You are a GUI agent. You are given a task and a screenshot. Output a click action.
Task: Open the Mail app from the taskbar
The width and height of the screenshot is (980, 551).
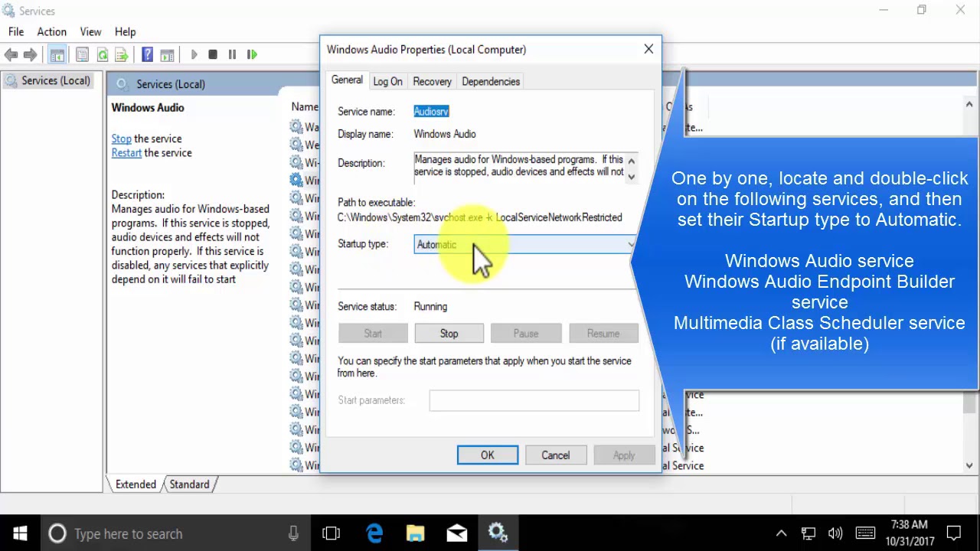(457, 533)
